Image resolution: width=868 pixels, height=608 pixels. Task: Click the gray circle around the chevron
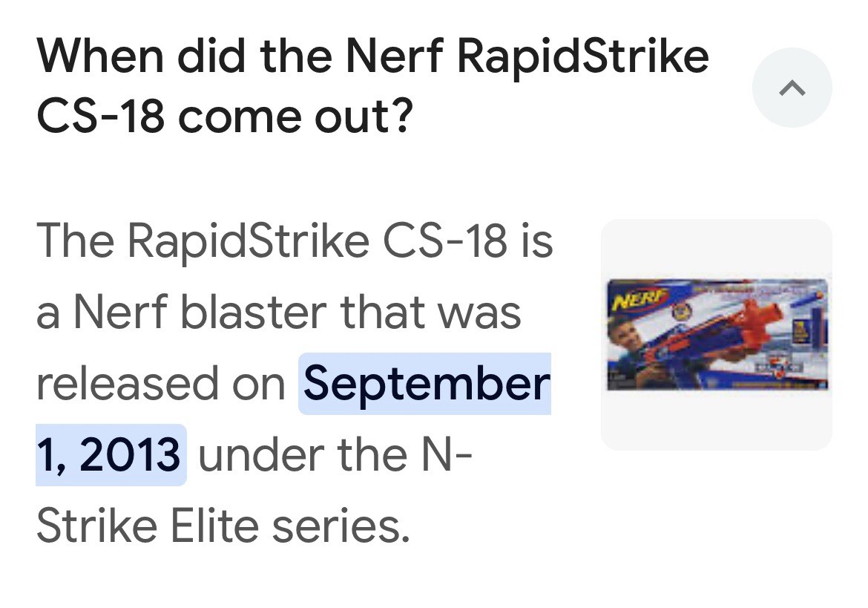792,88
